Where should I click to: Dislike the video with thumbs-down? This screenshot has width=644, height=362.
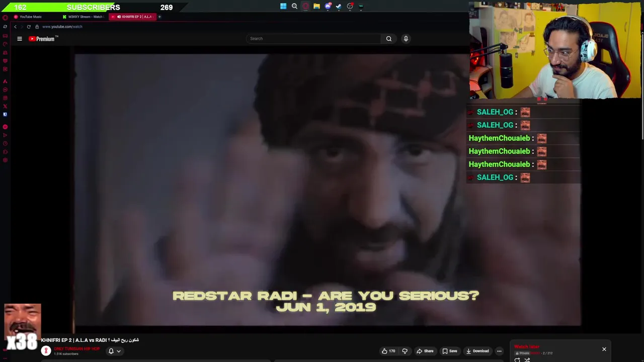[x=405, y=351]
